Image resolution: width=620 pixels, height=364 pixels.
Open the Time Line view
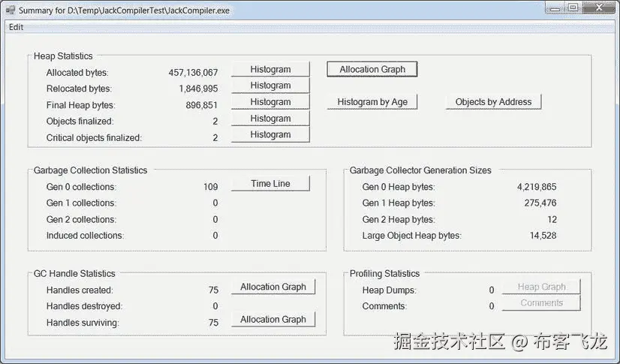click(x=270, y=183)
